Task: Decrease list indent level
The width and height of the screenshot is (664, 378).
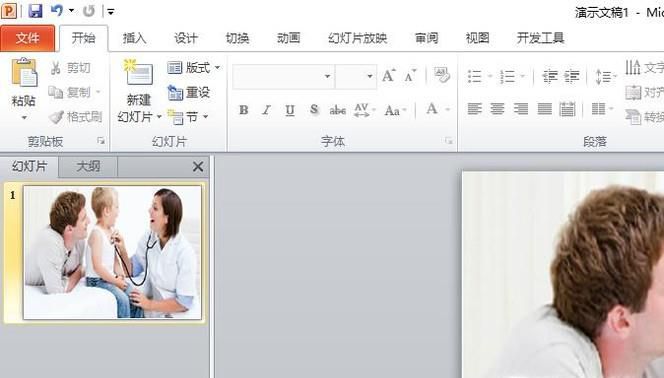Action: [x=550, y=77]
